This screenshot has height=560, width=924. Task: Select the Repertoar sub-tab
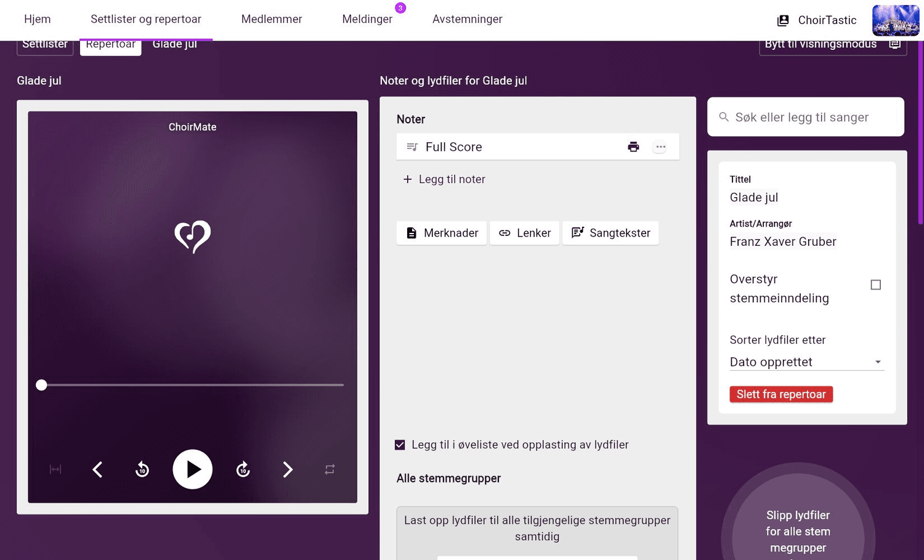point(111,47)
